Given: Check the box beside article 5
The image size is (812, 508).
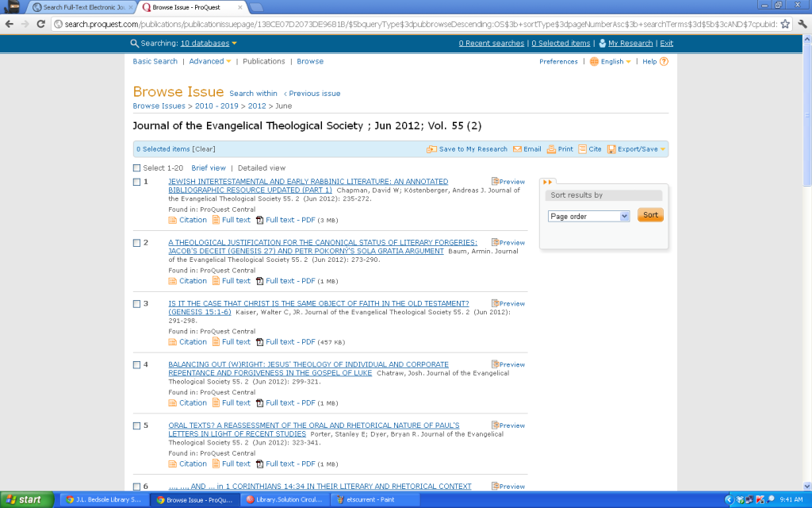Looking at the screenshot, I should tap(136, 425).
